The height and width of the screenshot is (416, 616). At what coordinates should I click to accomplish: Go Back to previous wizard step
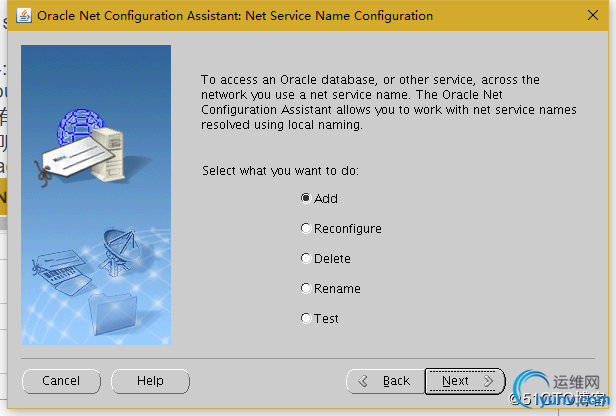point(385,381)
